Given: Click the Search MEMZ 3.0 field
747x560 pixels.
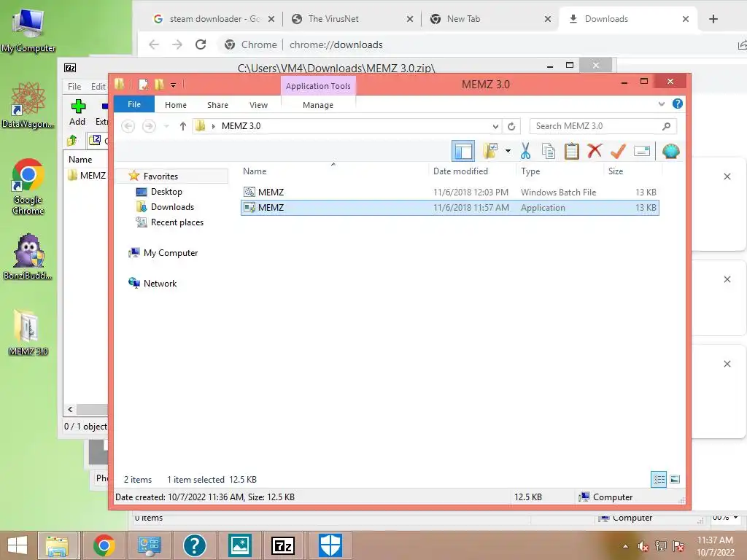Looking at the screenshot, I should [x=603, y=126].
